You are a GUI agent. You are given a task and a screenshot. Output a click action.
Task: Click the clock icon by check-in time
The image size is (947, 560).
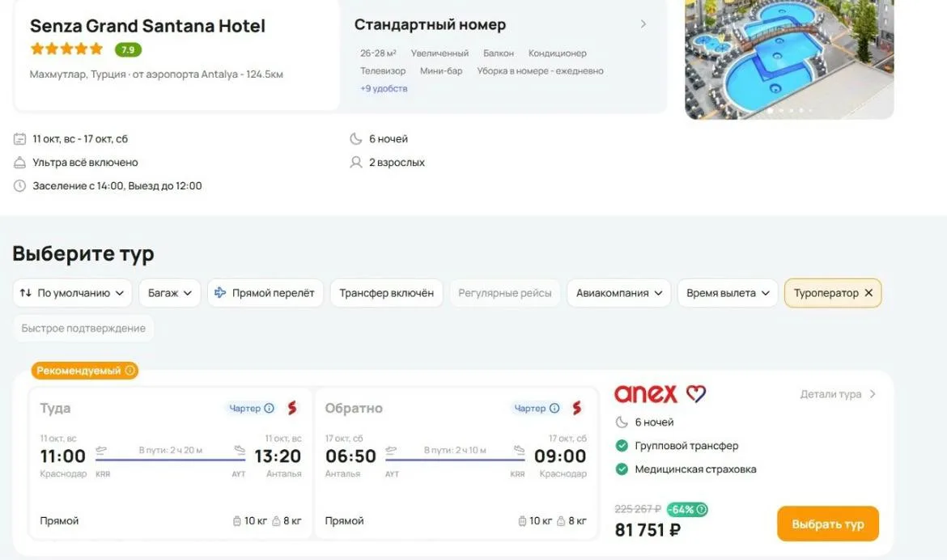tap(20, 186)
